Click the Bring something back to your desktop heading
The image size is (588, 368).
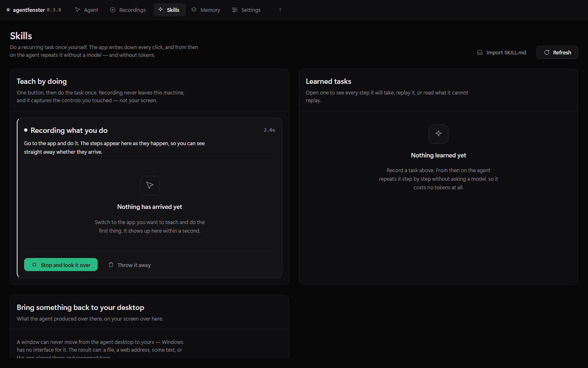click(x=80, y=307)
